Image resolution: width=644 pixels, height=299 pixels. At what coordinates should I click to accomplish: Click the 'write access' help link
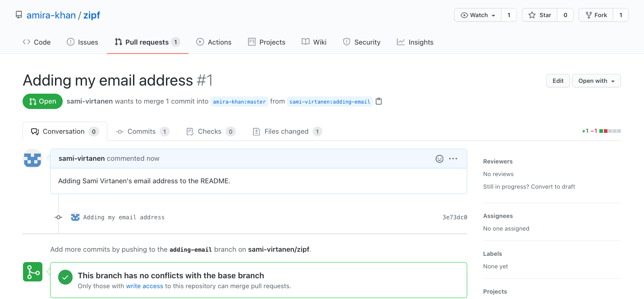point(144,286)
